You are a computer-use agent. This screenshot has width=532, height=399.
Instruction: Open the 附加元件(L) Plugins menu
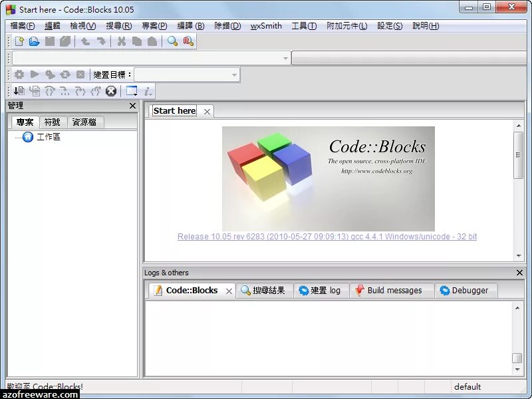point(346,26)
